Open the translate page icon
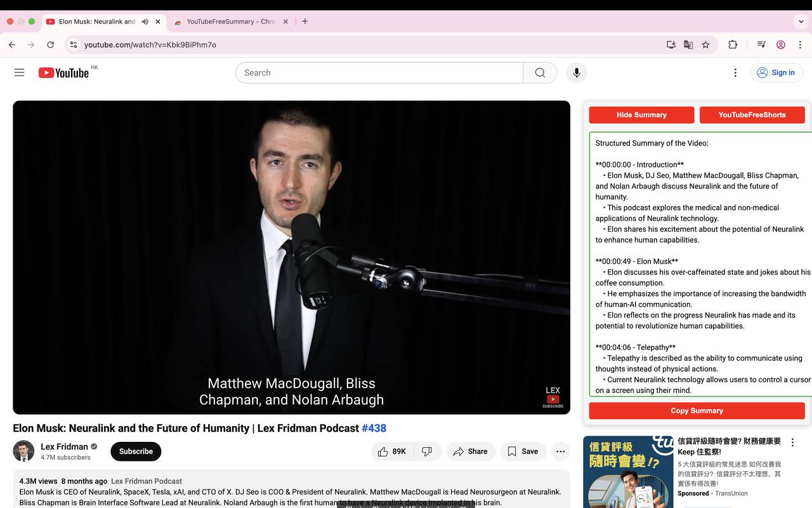The height and width of the screenshot is (508, 812). click(x=688, y=44)
